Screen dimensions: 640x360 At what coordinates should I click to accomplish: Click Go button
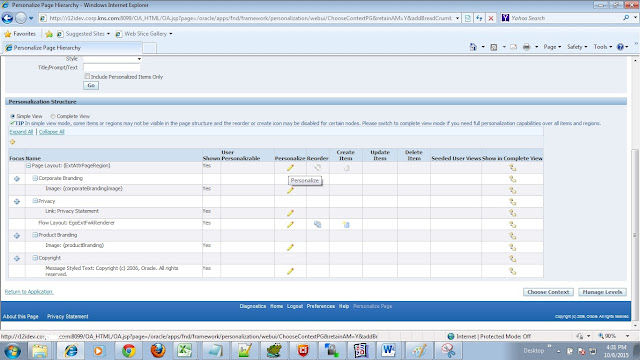91,85
